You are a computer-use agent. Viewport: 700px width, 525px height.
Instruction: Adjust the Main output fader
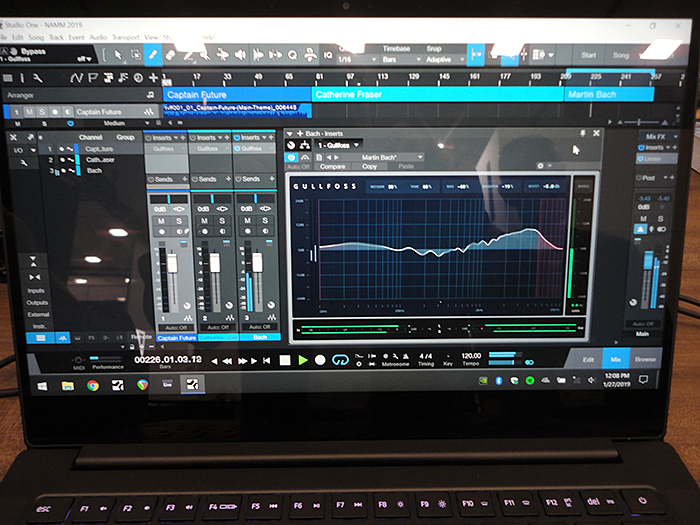coord(648,260)
